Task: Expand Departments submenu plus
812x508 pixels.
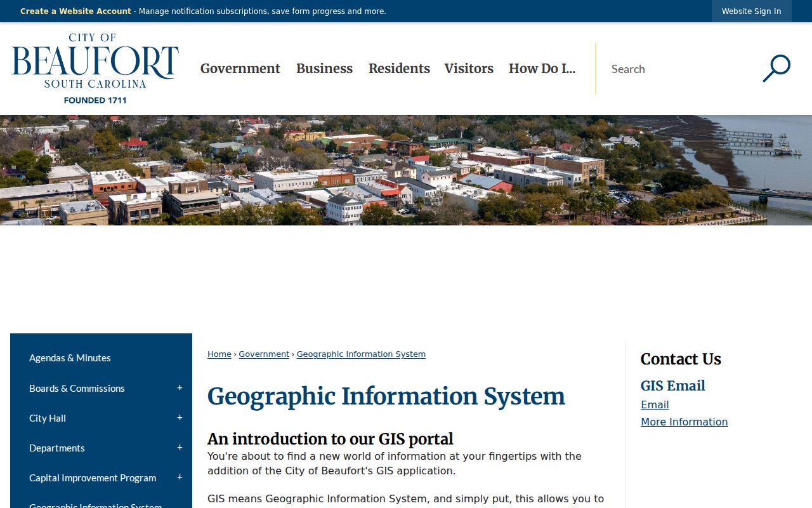Action: pyautogui.click(x=180, y=448)
